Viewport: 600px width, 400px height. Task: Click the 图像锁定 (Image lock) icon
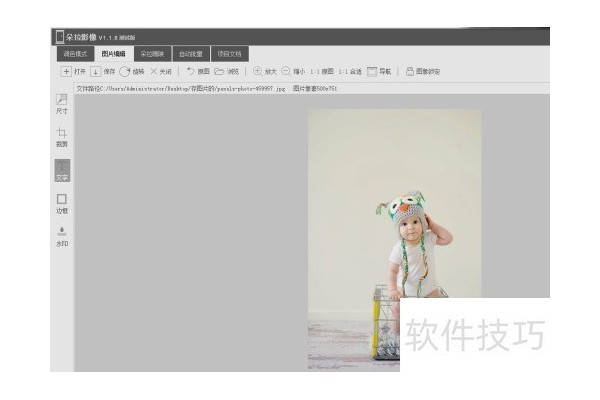409,71
